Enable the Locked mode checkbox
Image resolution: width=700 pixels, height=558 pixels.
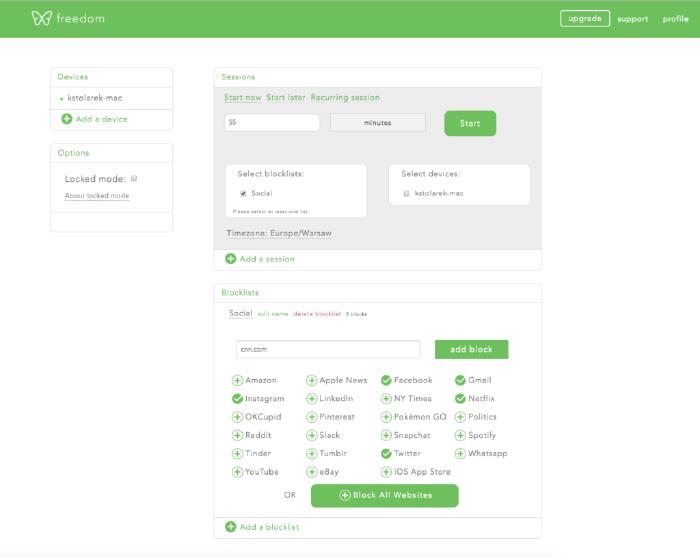point(134,179)
